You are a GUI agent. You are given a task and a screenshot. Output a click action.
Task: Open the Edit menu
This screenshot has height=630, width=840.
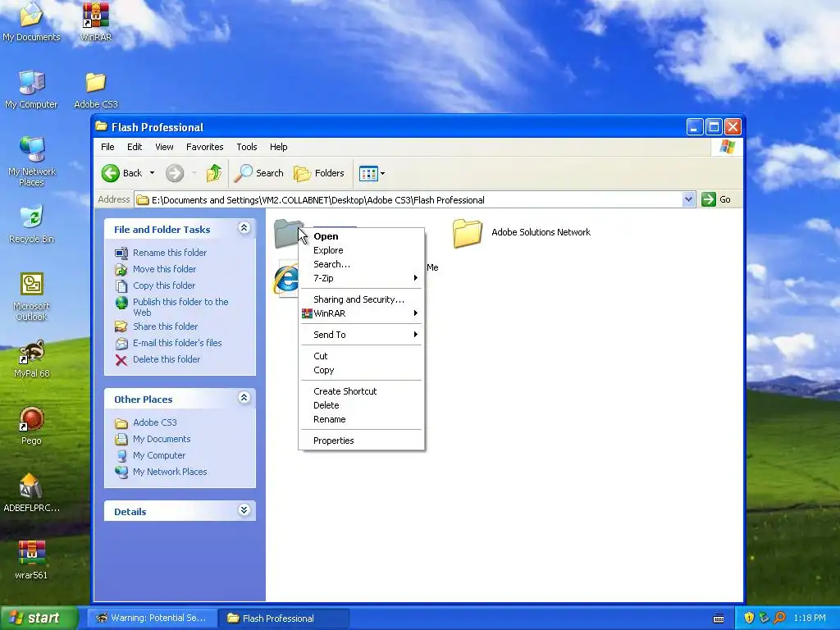click(x=135, y=147)
